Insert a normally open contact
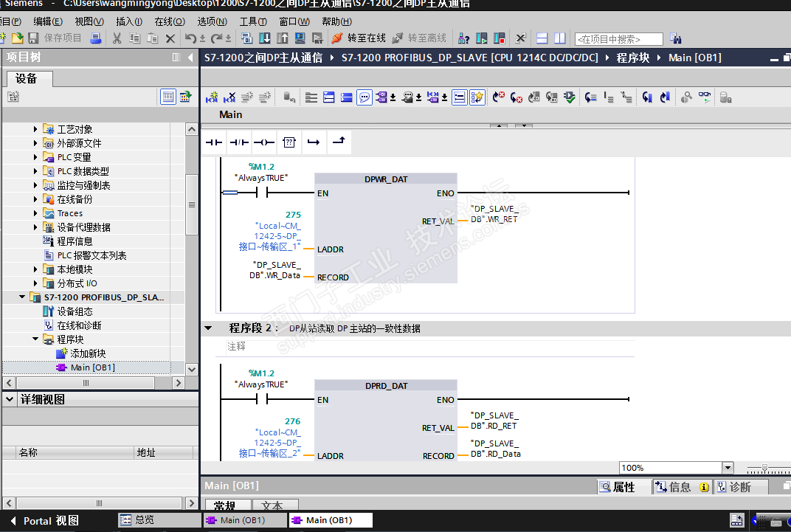 click(x=214, y=142)
